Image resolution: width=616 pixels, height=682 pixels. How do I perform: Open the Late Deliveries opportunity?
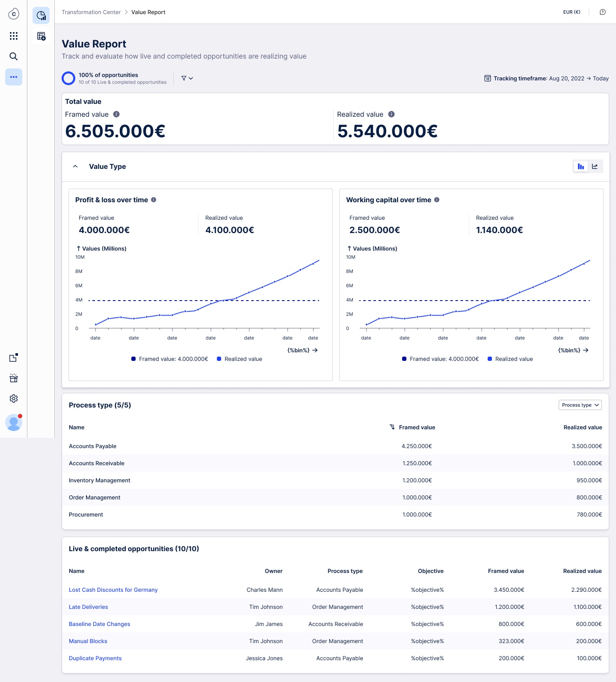click(x=89, y=607)
